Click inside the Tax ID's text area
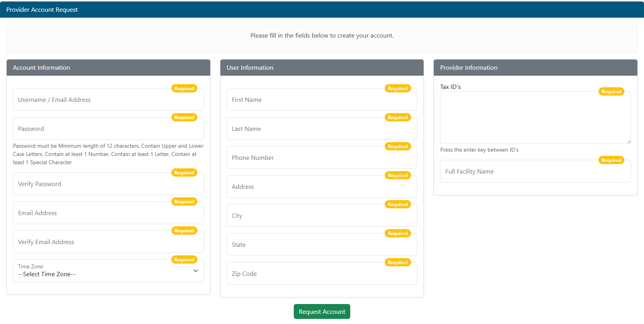The height and width of the screenshot is (324, 644). pyautogui.click(x=535, y=118)
